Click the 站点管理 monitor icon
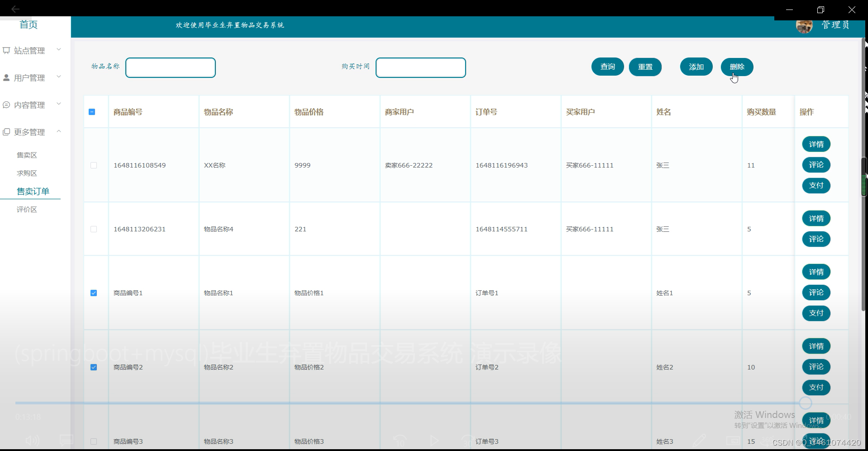The image size is (868, 451). (6, 50)
